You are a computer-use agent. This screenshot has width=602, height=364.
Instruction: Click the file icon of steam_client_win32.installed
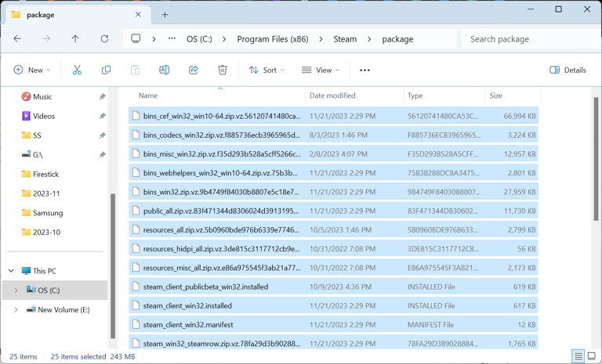pos(136,306)
